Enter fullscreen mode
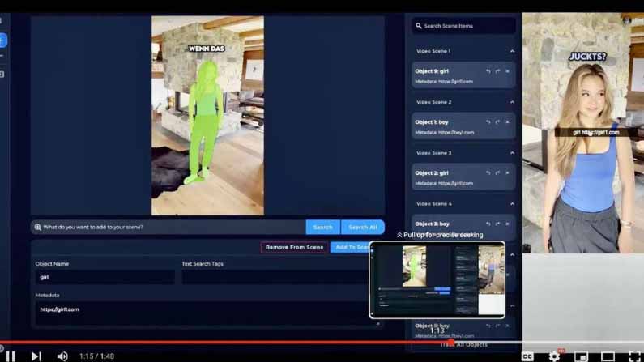 tap(634, 356)
